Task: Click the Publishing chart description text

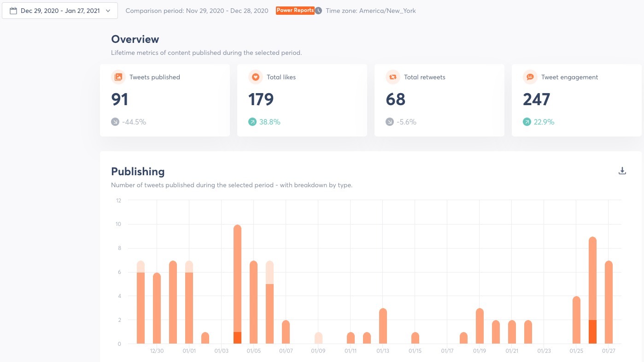Action: coord(232,185)
